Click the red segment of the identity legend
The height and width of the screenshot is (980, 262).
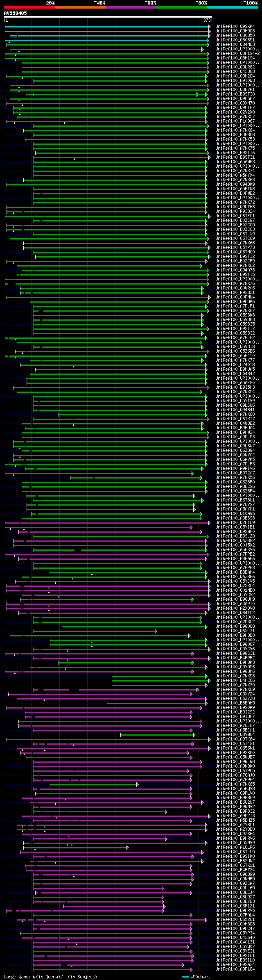(x=29, y=7)
